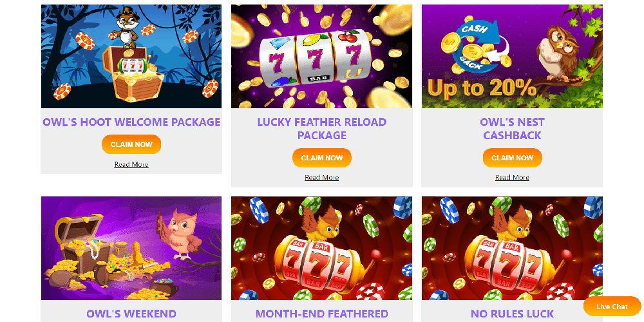Claim the Owl's Hoot Welcome Package
644x322 pixels.
pos(131,144)
